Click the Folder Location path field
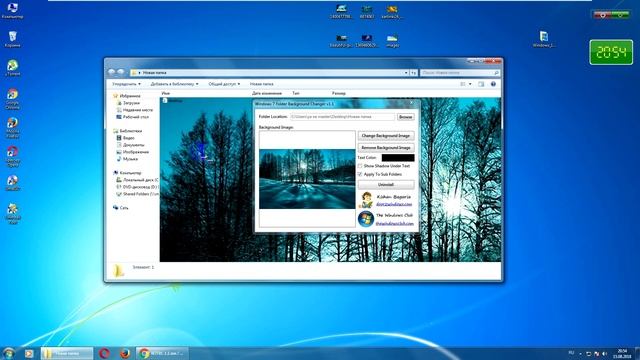Image resolution: width=640 pixels, height=360 pixels. pyautogui.click(x=342, y=117)
